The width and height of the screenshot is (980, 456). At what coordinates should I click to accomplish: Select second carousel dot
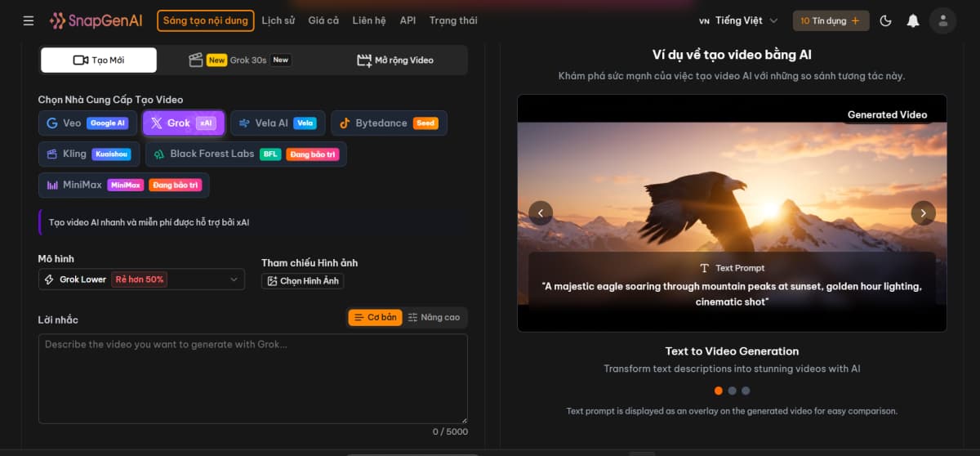(733, 391)
